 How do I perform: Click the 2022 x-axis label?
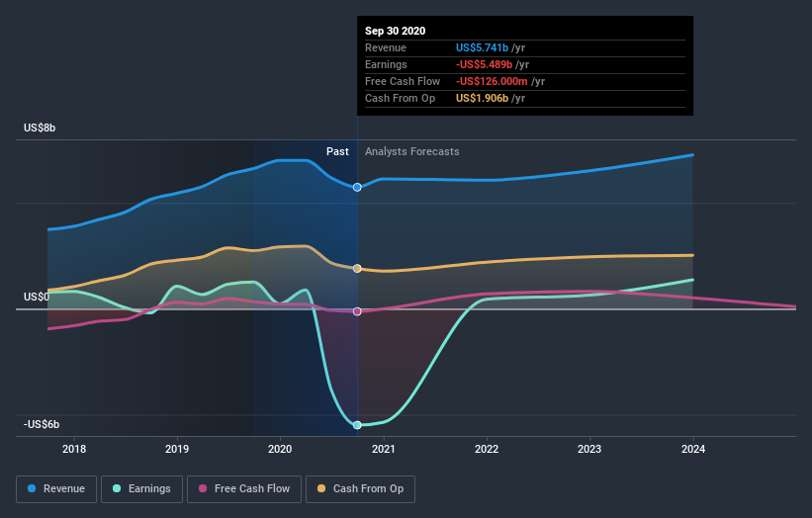click(487, 449)
